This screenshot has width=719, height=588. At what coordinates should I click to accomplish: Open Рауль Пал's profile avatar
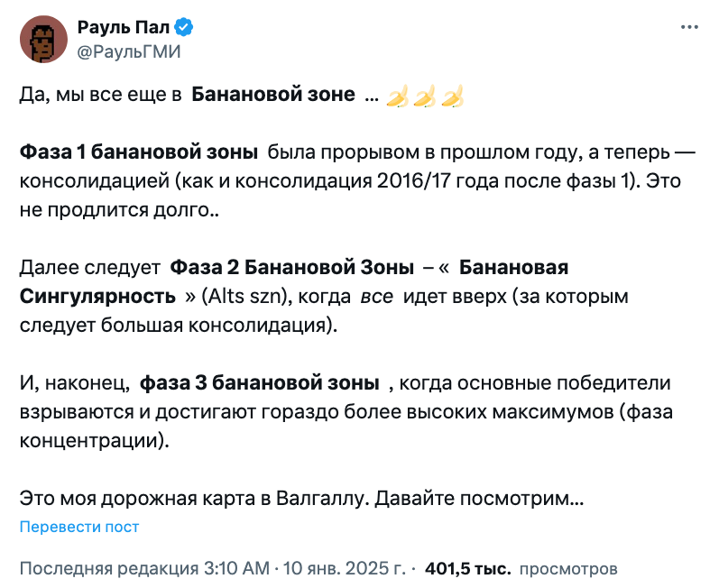click(x=43, y=39)
